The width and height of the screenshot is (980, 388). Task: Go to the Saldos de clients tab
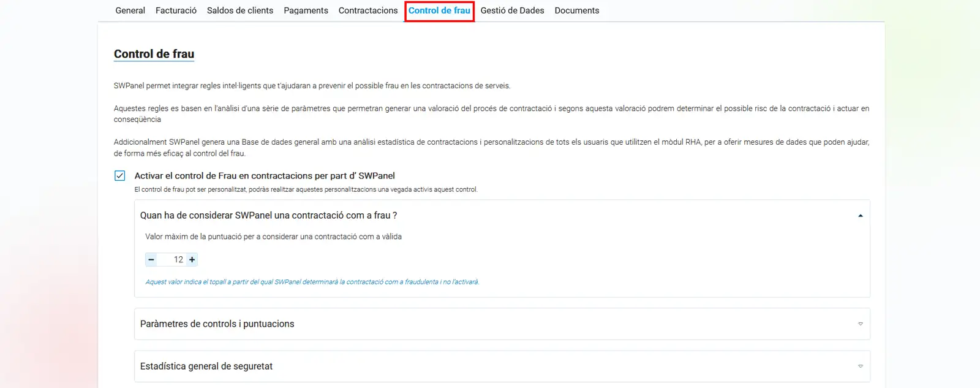(x=240, y=10)
